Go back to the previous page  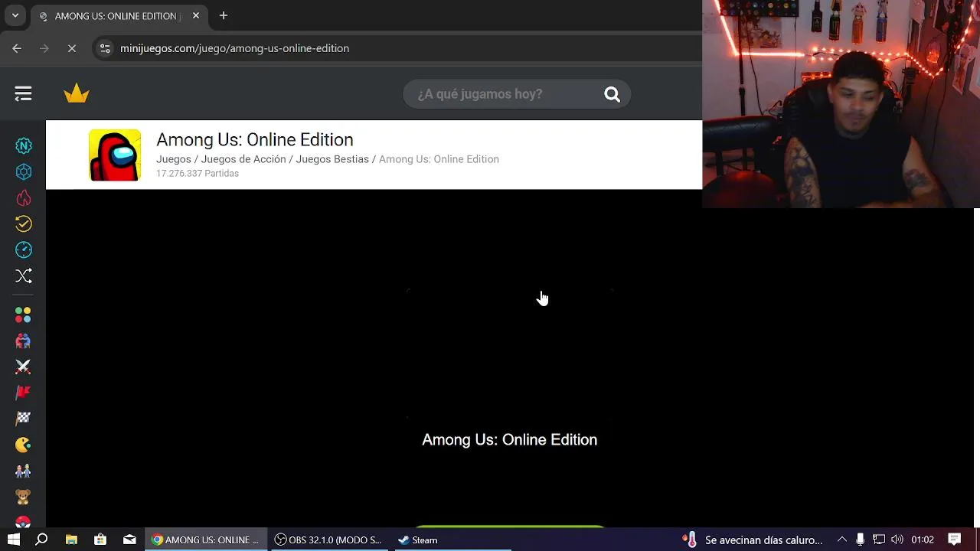point(17,48)
